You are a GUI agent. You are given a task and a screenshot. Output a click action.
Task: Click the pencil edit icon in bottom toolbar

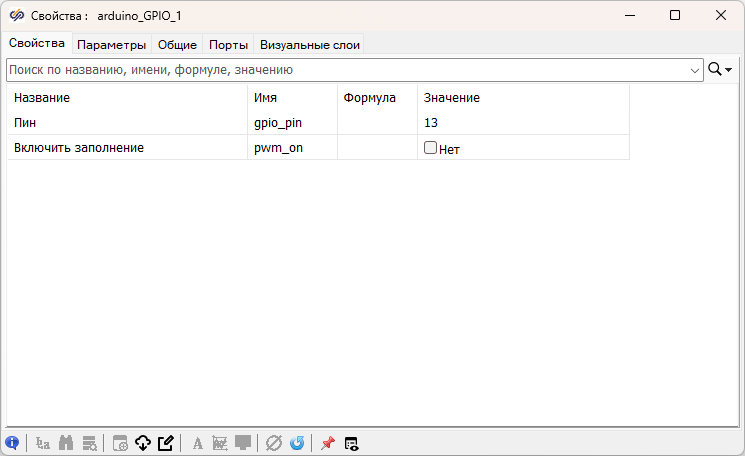[166, 443]
